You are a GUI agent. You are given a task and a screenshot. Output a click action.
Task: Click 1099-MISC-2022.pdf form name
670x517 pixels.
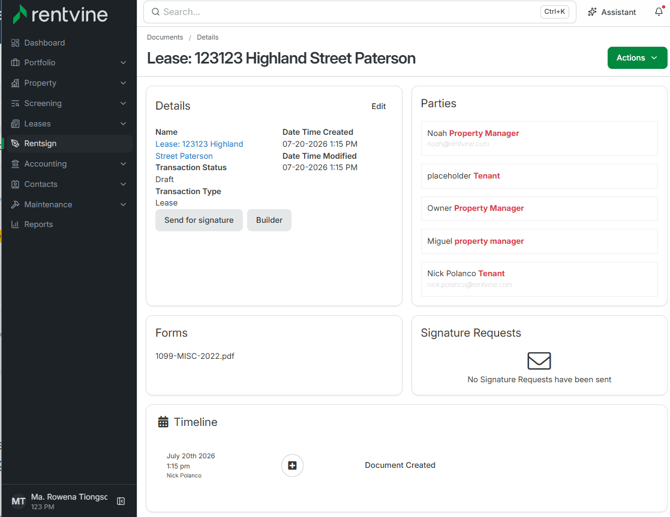click(x=195, y=356)
